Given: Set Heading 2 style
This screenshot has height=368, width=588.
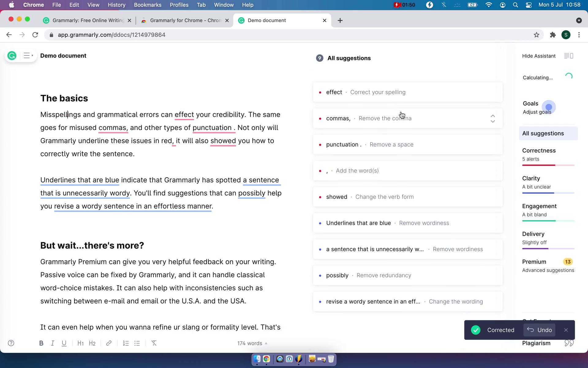Looking at the screenshot, I should 92,343.
